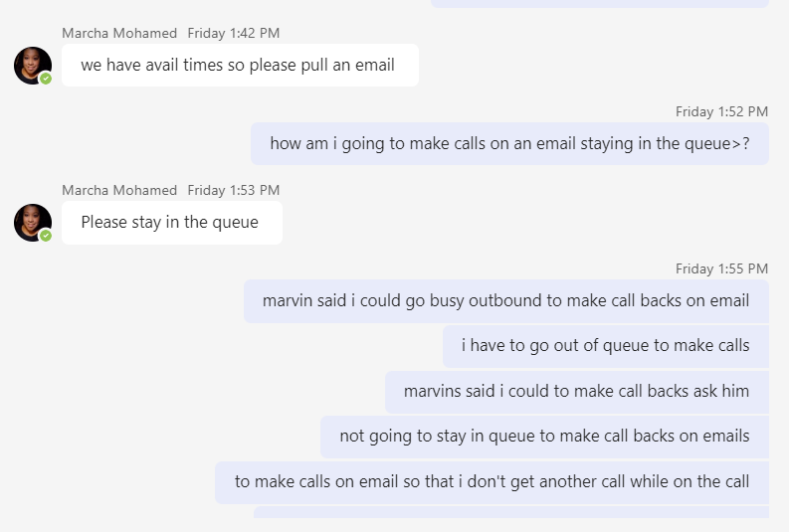
Task: Click sender name Marcha Mohamed above the 1:53 PM message
Action: (119, 190)
